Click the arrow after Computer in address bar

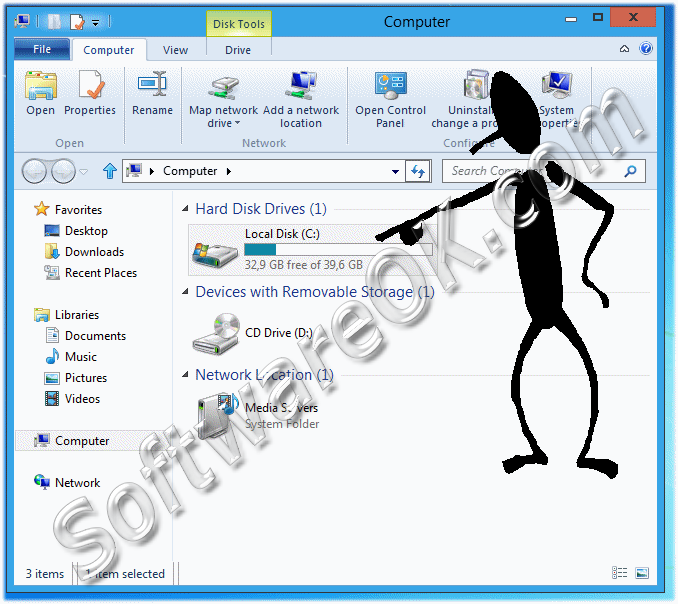(x=229, y=172)
